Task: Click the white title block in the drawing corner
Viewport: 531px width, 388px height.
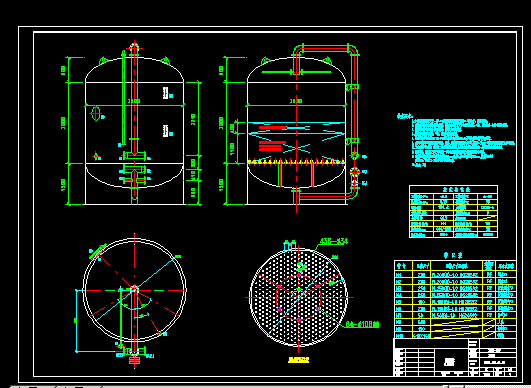Action: tap(455, 357)
